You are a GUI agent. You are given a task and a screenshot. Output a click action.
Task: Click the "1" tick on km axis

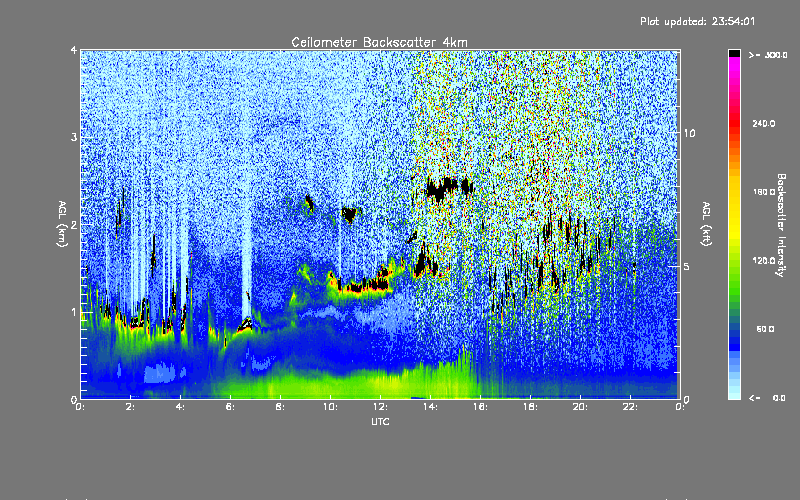coord(74,312)
